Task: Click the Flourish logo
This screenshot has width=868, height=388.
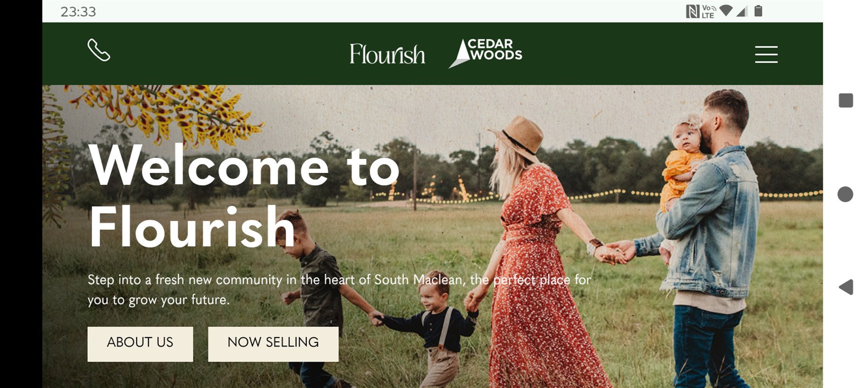Action: (387, 54)
